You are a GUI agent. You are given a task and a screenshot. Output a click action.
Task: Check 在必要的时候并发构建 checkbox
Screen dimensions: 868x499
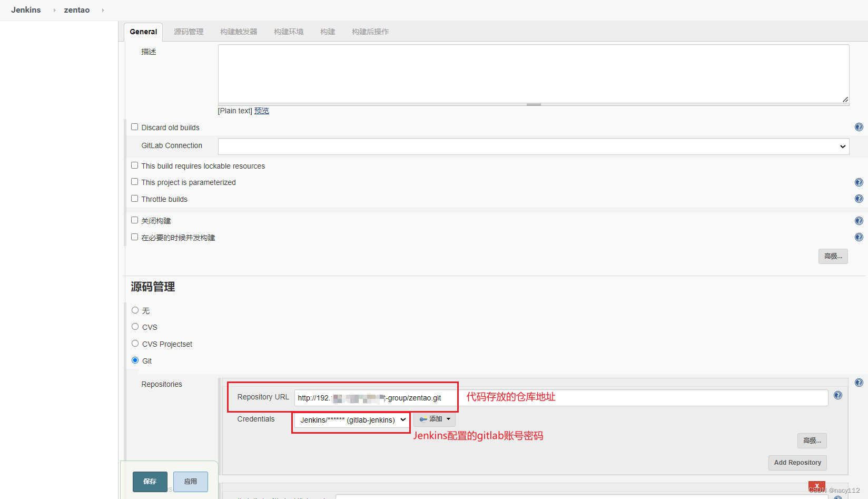point(135,237)
